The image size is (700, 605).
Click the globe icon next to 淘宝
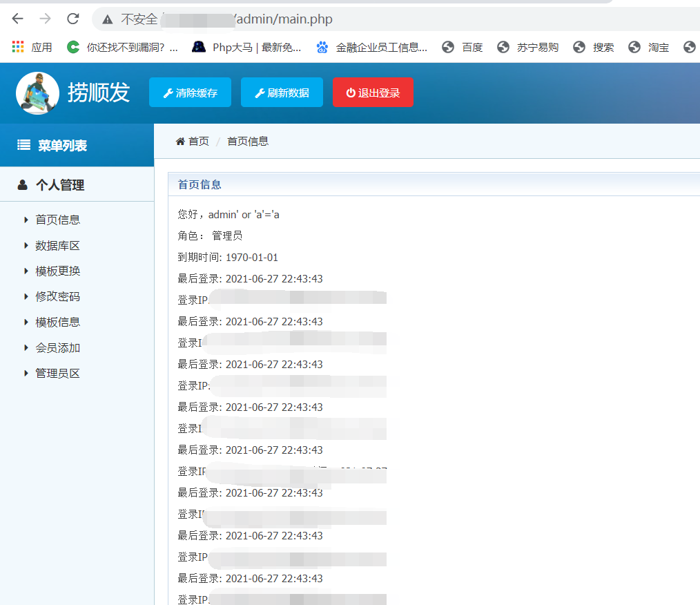point(634,47)
